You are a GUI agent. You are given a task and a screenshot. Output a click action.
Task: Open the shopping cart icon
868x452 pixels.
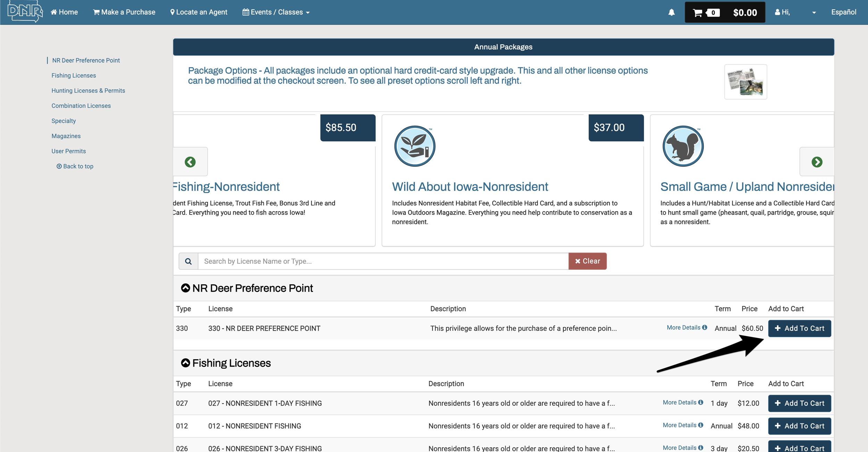click(x=698, y=13)
